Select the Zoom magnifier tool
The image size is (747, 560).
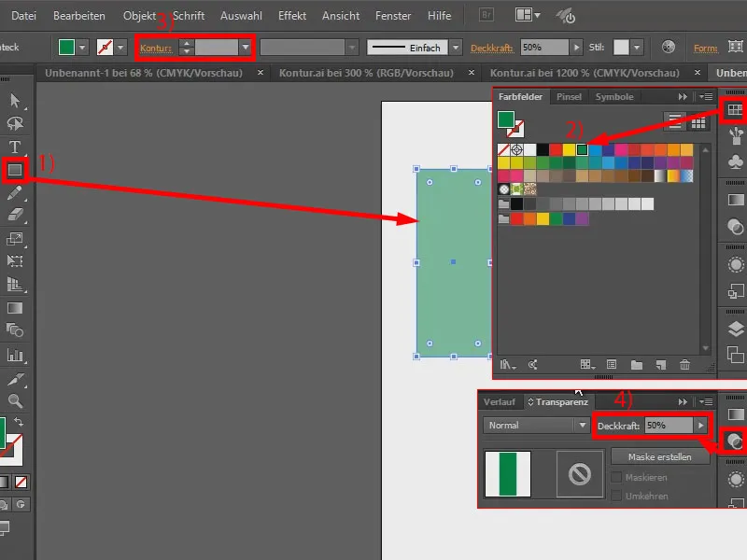pos(15,401)
